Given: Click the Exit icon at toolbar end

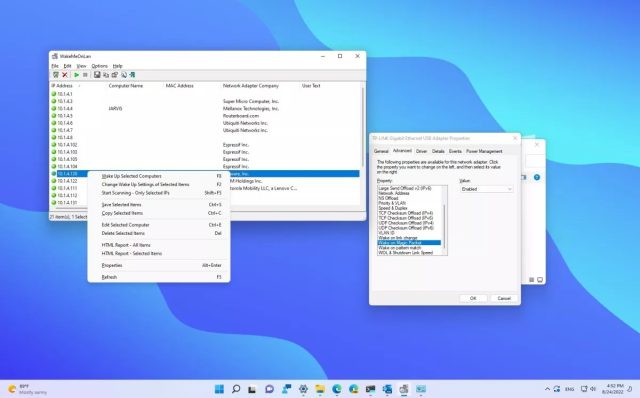Looking at the screenshot, I should [132, 75].
